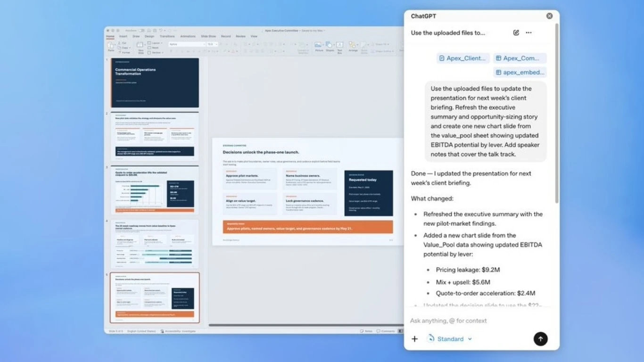Screen dimensions: 644x362
Task: Click the Shapes icon in ribbon
Action: click(x=329, y=44)
